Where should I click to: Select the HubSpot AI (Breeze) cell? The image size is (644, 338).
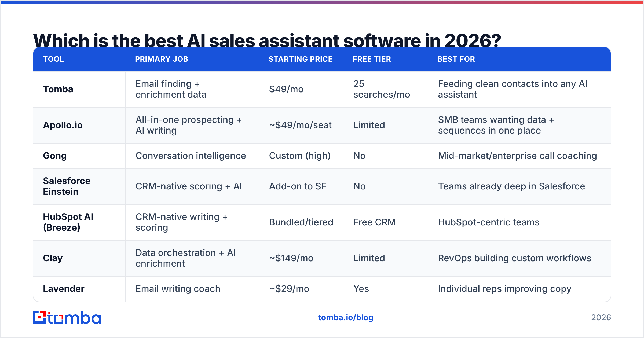tap(79, 222)
